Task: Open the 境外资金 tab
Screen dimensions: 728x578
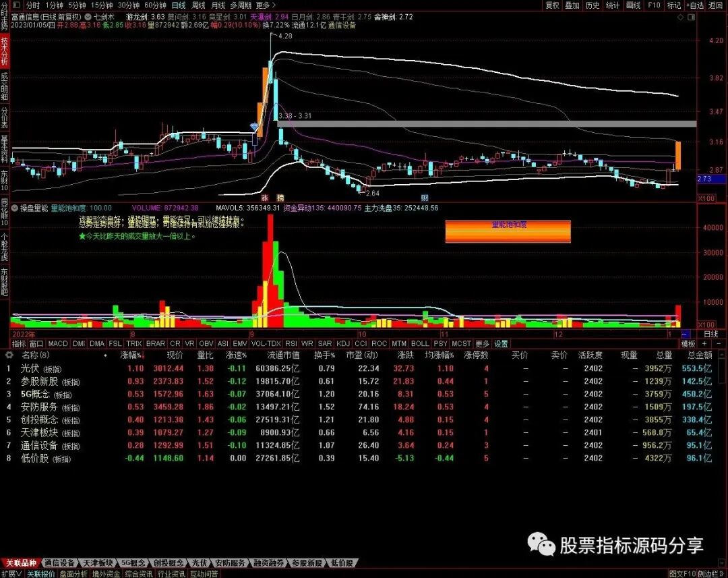Action: pos(106,574)
